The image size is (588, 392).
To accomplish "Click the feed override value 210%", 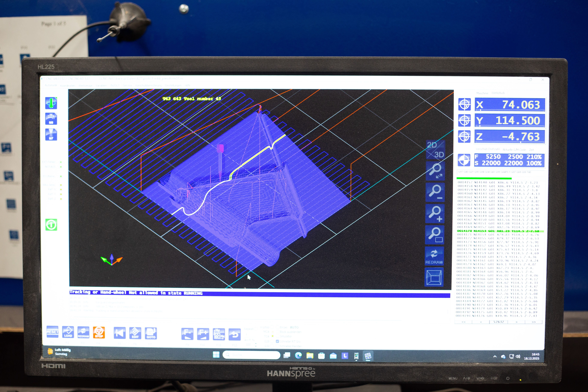I will pyautogui.click(x=534, y=157).
